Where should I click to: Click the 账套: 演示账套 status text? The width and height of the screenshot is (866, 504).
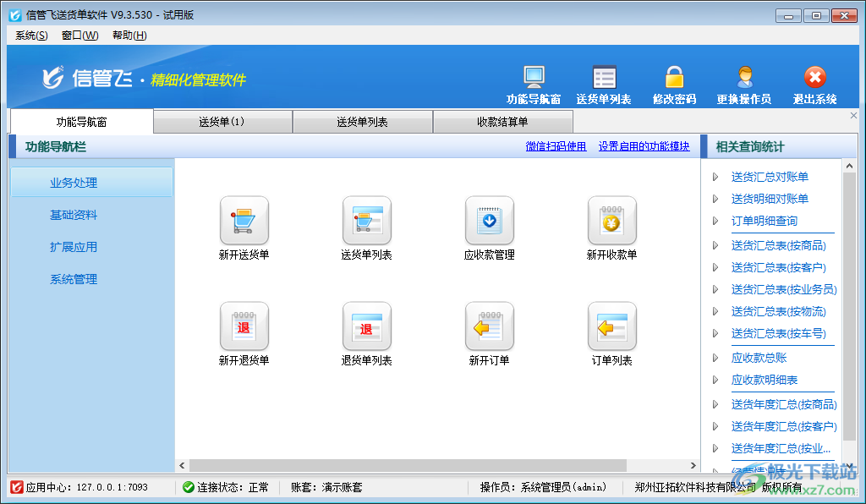tap(326, 487)
